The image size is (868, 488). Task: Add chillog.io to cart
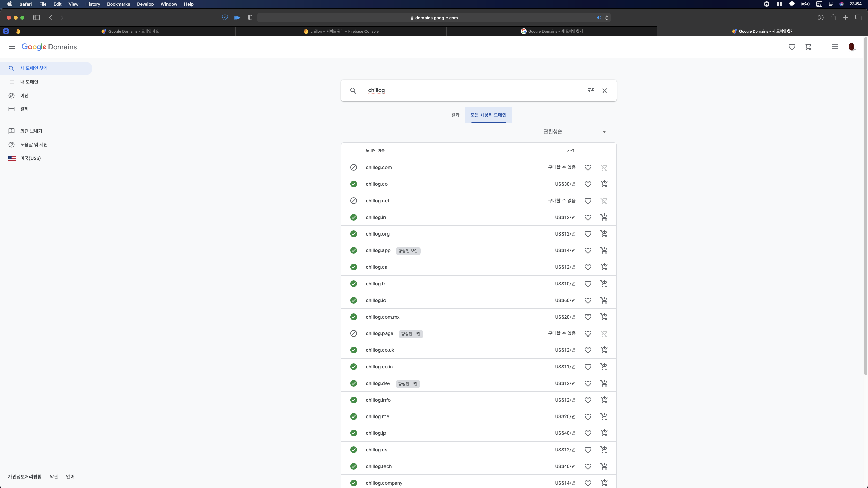[x=604, y=300]
